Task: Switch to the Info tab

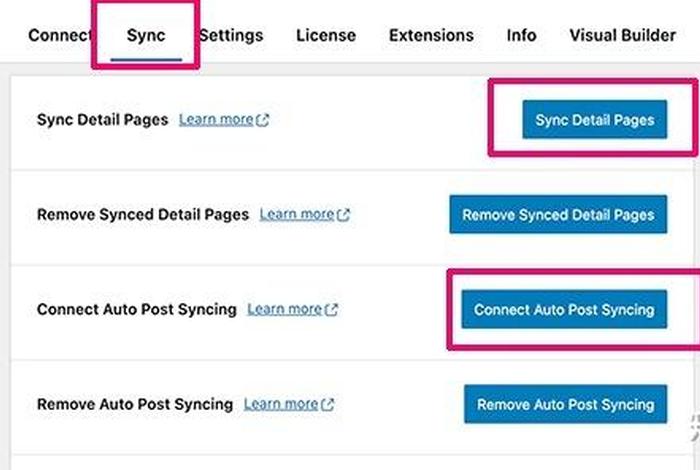Action: click(x=521, y=35)
